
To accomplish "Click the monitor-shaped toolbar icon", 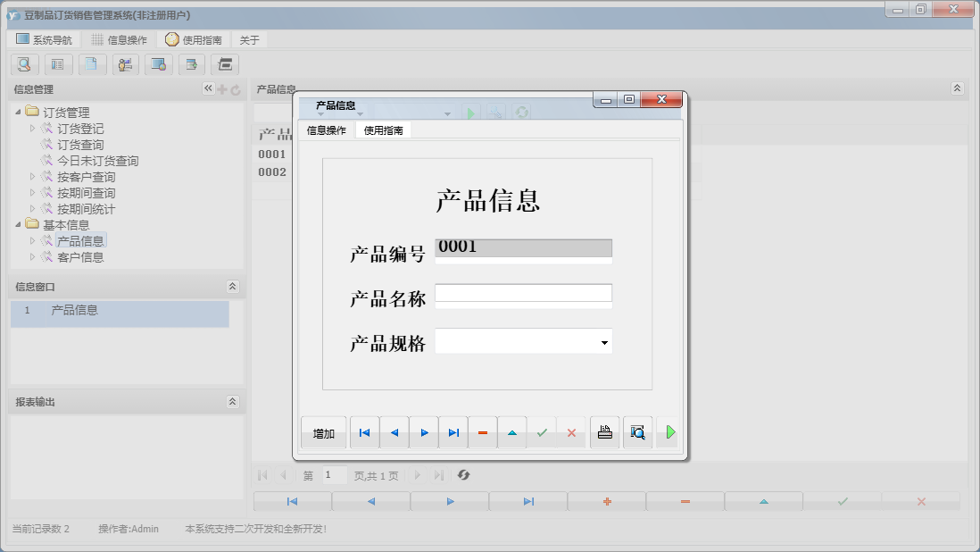I will [159, 64].
